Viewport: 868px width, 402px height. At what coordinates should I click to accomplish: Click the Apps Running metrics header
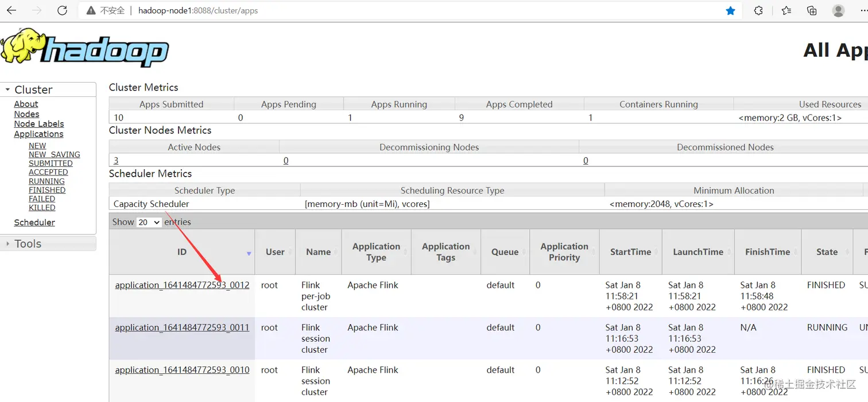click(x=399, y=104)
